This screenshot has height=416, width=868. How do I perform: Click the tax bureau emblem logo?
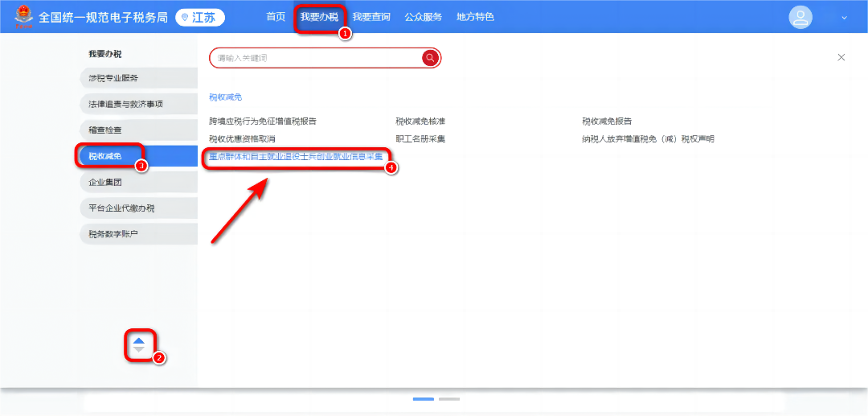(24, 17)
